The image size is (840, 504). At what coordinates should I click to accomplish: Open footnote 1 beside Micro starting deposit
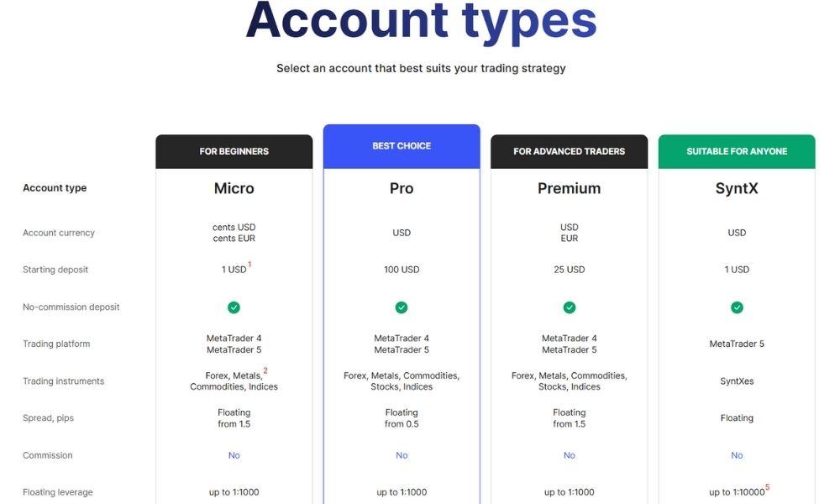point(249,265)
